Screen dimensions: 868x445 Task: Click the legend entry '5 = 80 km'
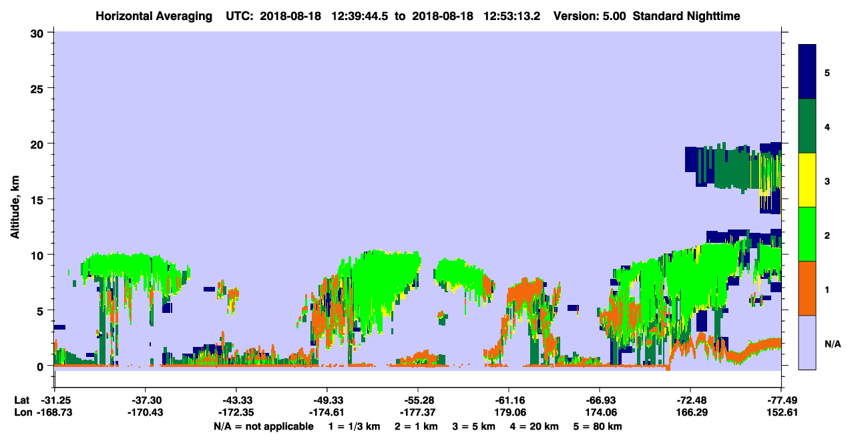pos(598,426)
